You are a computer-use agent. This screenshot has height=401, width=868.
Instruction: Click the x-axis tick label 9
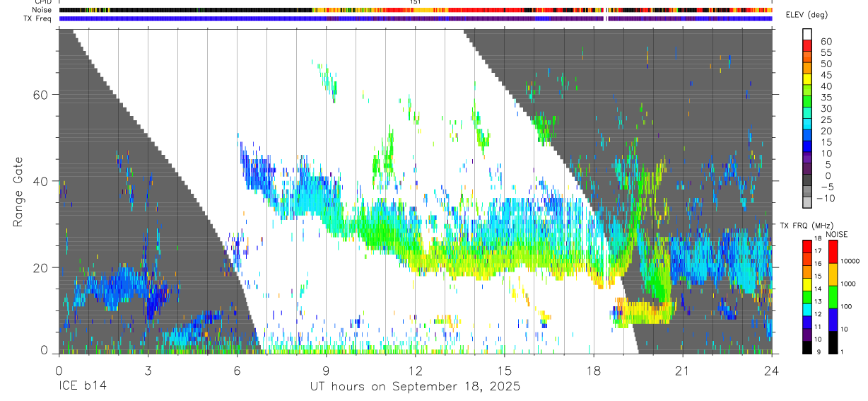click(x=326, y=369)
